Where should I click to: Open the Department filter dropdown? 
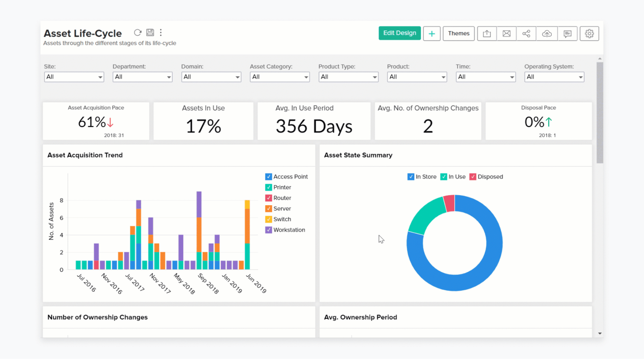pos(143,77)
